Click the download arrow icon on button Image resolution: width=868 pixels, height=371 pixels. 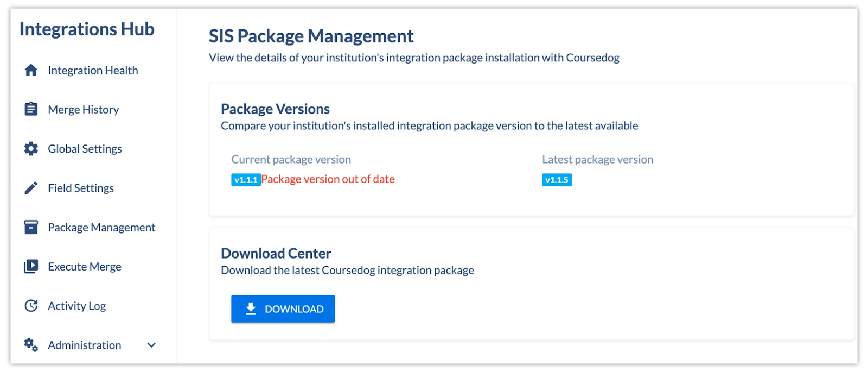coord(251,309)
